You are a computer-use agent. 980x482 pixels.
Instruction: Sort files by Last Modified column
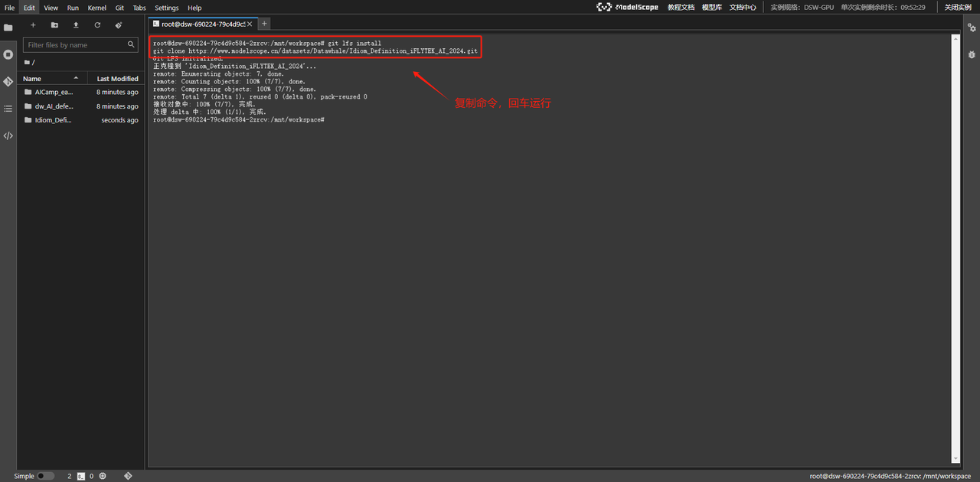(117, 79)
